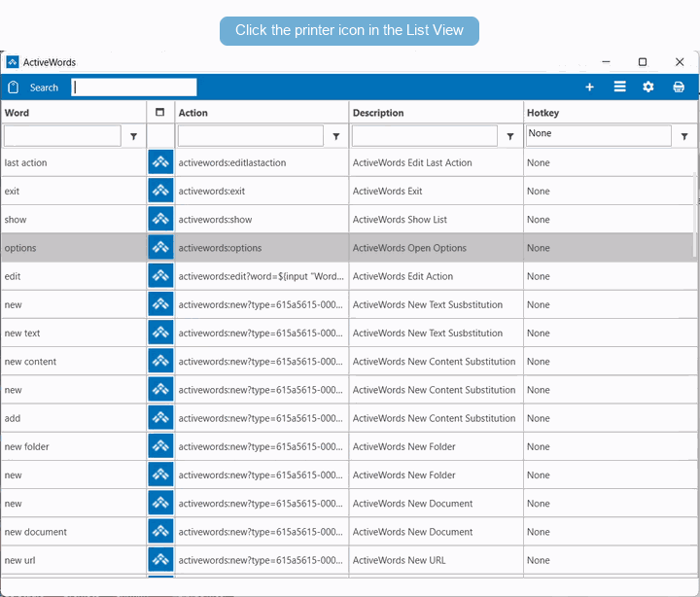Click 'ActiveWords Exit' description cell
The width and height of the screenshot is (700, 597).
coord(436,191)
